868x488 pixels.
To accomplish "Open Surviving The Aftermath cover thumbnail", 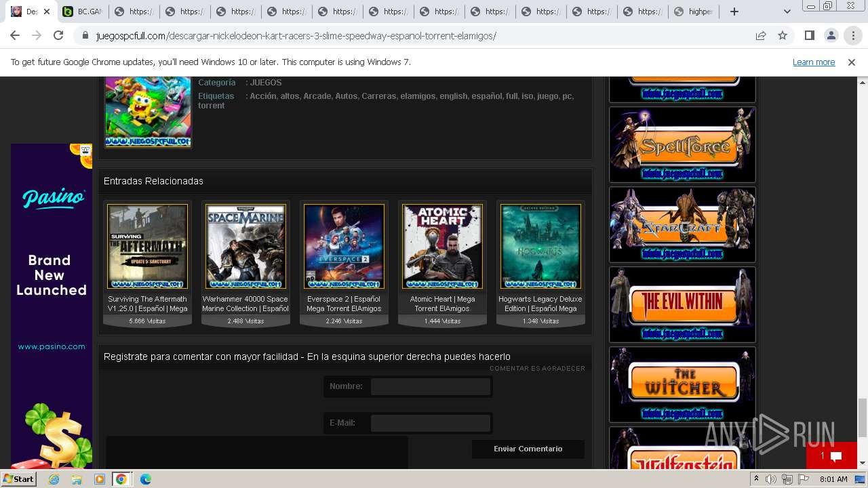I will (x=147, y=247).
